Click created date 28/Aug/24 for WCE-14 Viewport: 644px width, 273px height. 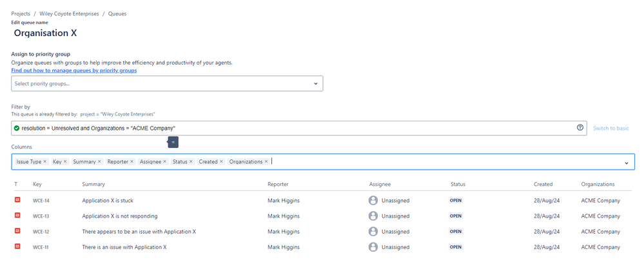[x=547, y=201]
